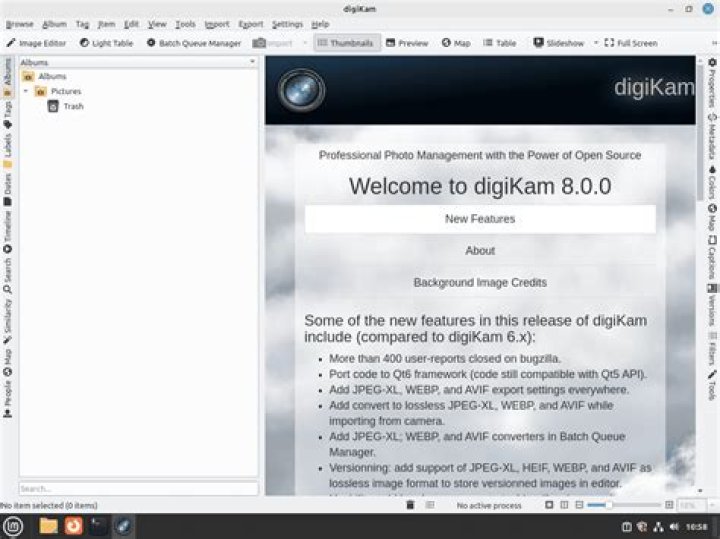Open the Image Editor from toolbar
Image resolution: width=720 pixels, height=539 pixels.
[36, 43]
